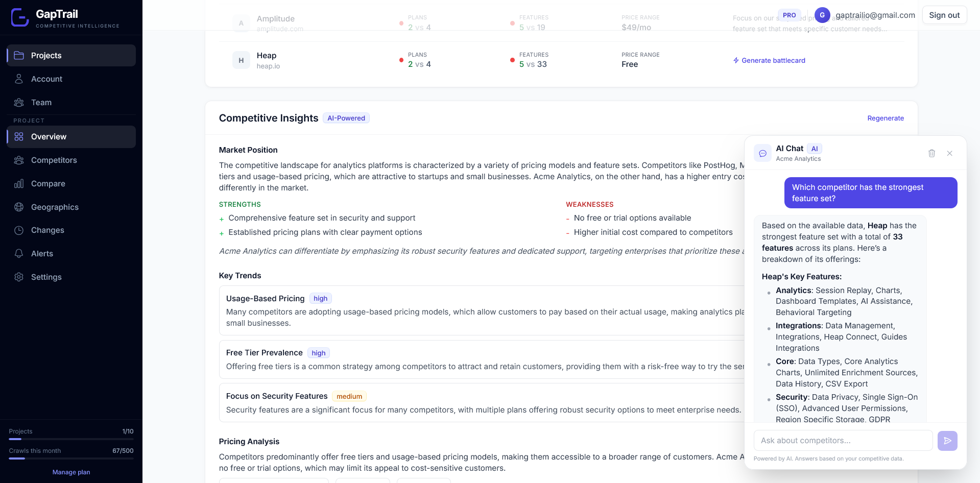Click the PRO plan badge
The width and height of the screenshot is (980, 483).
tap(789, 15)
